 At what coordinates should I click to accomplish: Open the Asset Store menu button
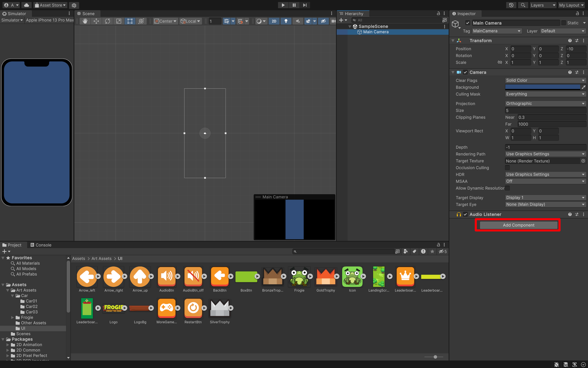(50, 5)
